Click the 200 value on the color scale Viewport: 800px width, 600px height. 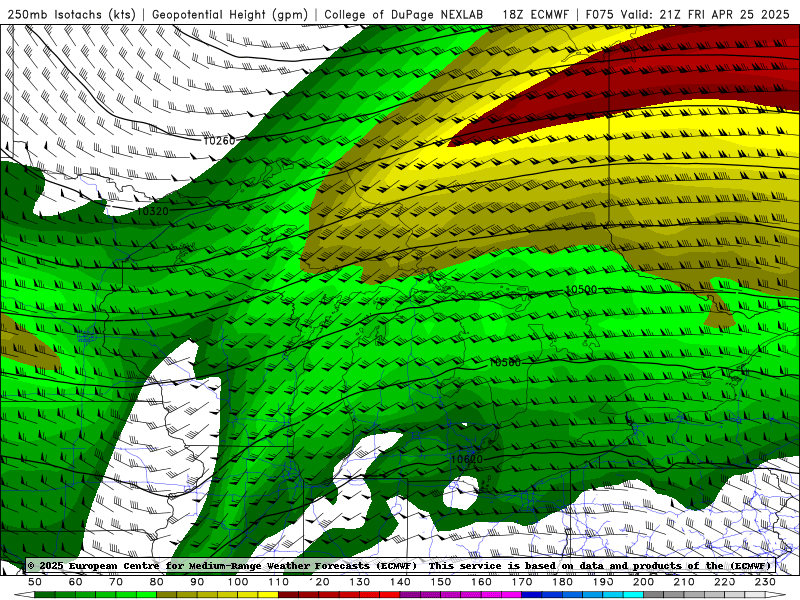click(644, 582)
